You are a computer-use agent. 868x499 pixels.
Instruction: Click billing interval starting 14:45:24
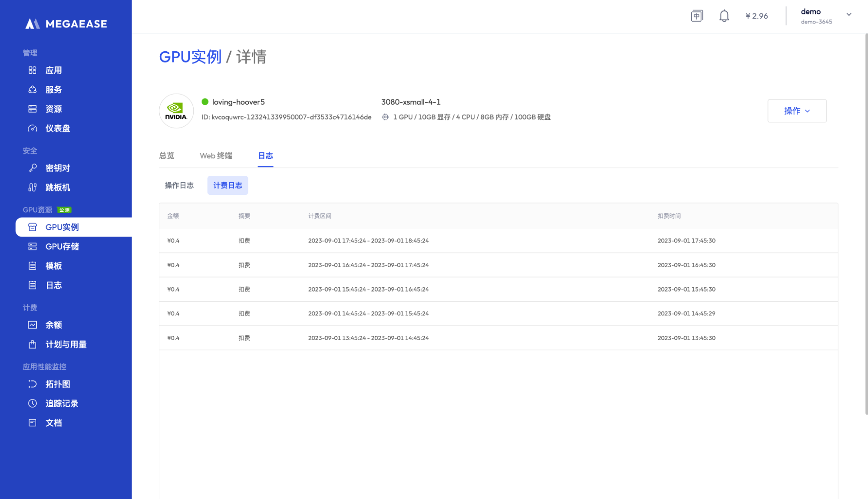pyautogui.click(x=368, y=313)
